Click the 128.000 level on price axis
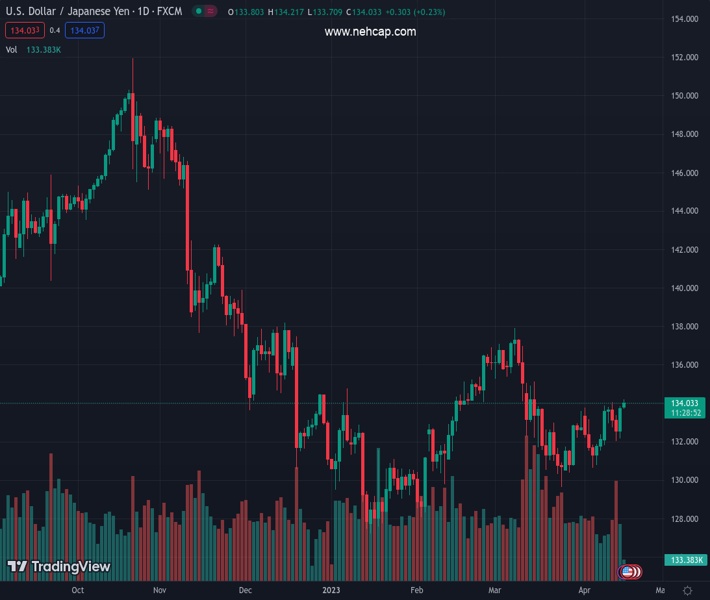Viewport: 710px width, 600px height. [684, 519]
